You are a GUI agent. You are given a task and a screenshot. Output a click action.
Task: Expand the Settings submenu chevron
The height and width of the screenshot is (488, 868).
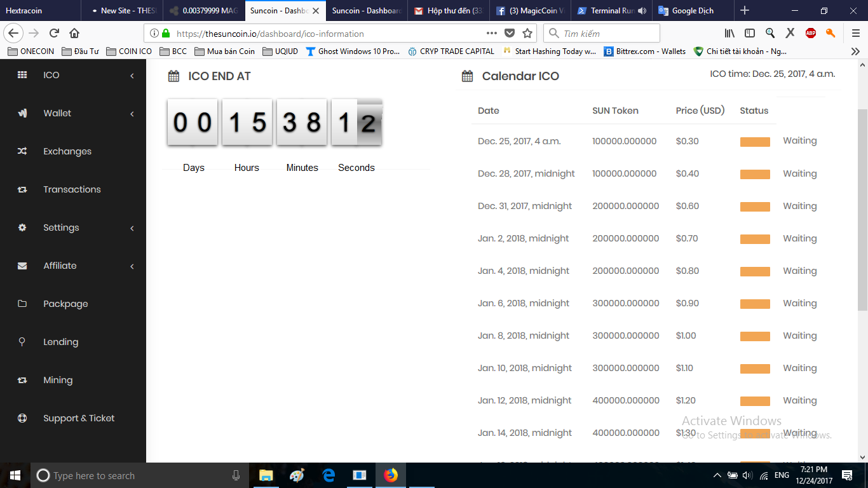tap(132, 228)
